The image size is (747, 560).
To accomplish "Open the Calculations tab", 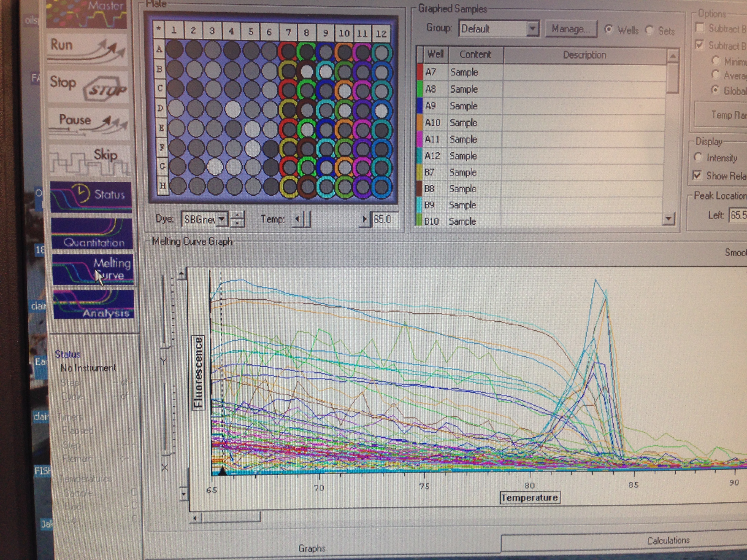I will 668,540.
